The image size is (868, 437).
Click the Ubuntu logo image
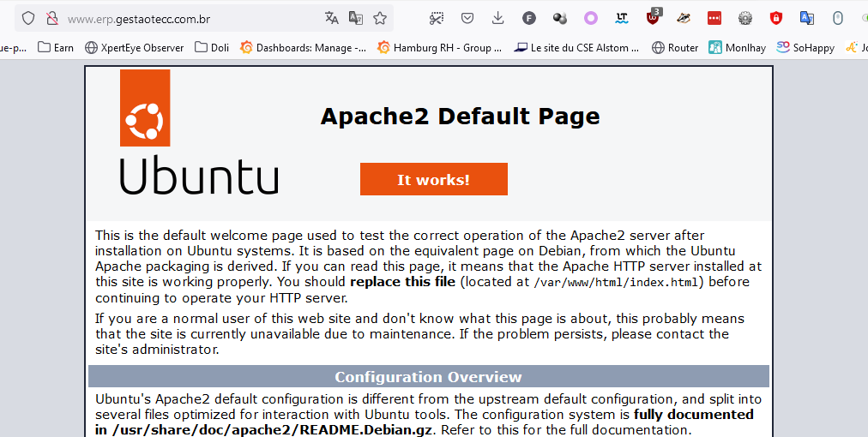[x=199, y=132]
